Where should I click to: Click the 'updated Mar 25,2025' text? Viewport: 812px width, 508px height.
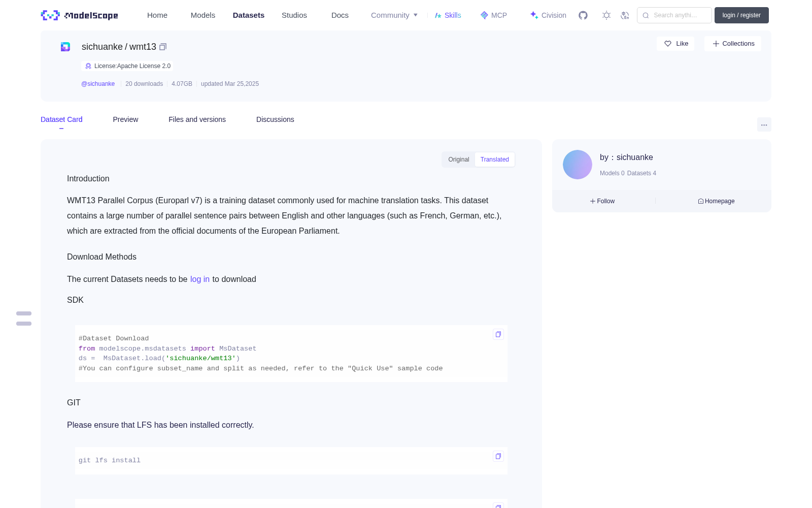[x=230, y=84]
